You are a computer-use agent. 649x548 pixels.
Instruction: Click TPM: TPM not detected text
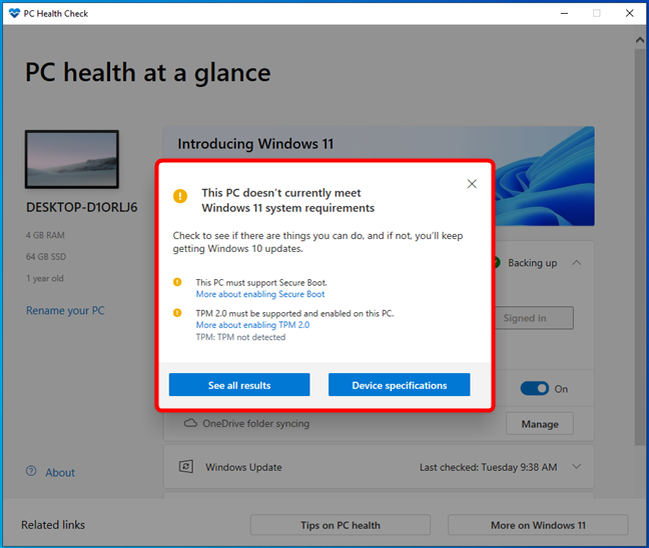(x=240, y=337)
